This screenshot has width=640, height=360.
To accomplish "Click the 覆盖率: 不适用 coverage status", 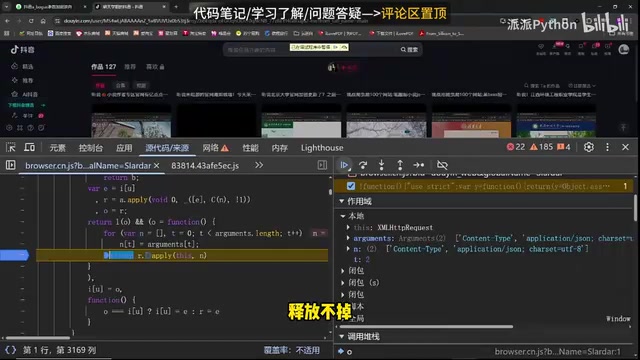I will [292, 350].
